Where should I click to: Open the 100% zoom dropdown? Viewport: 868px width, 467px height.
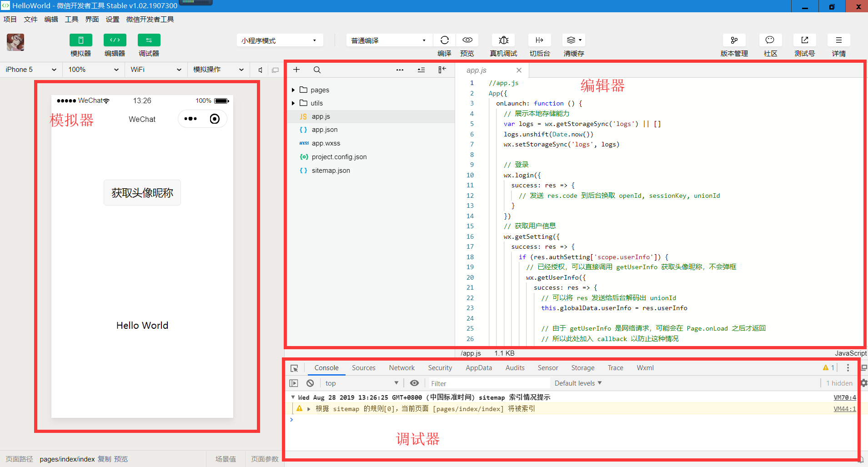[x=93, y=70]
